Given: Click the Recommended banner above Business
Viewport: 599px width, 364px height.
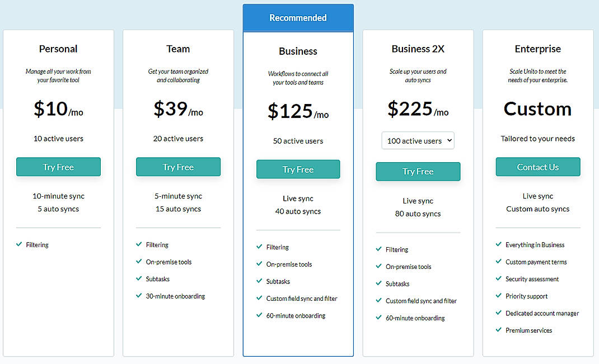Looking at the screenshot, I should click(x=298, y=18).
